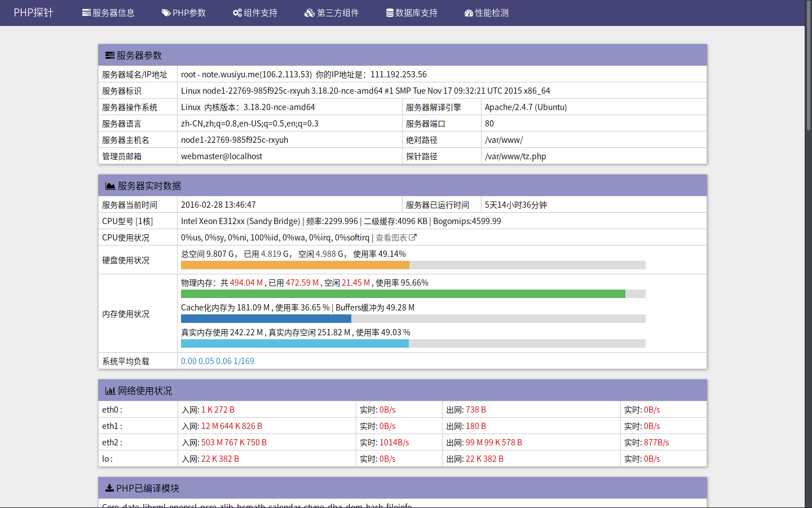Click the hostname node1-22769-985f925c-rxyuh cell in 服务器主机名 row

tap(290, 140)
